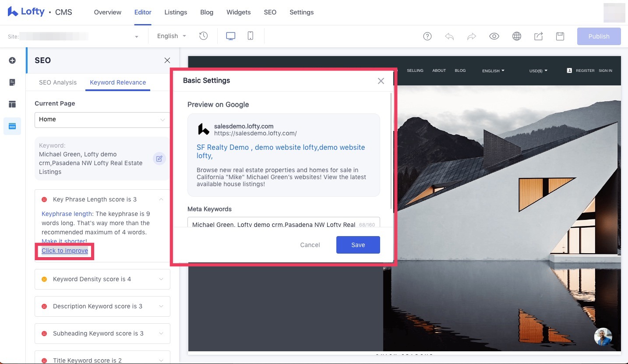
Task: Redo the last change
Action: click(472, 36)
